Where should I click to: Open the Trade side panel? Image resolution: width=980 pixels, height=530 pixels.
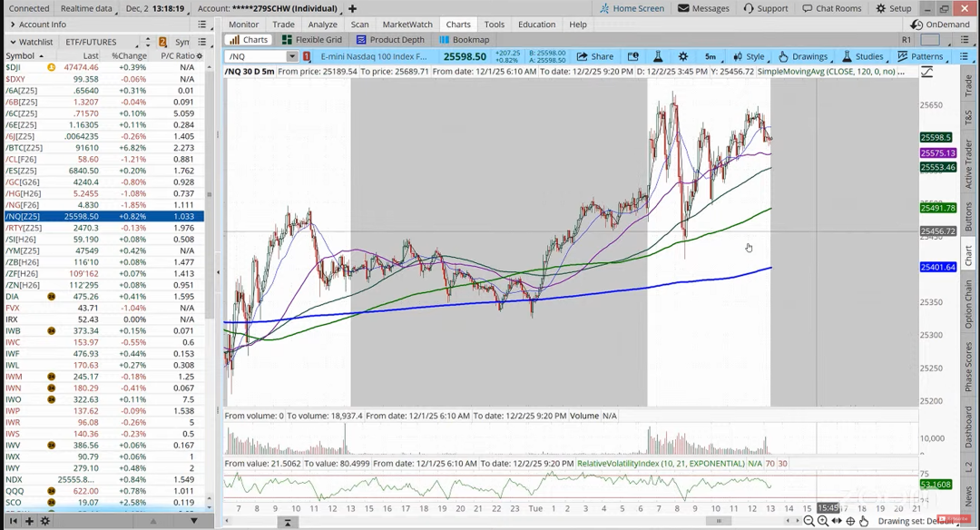coord(968,85)
